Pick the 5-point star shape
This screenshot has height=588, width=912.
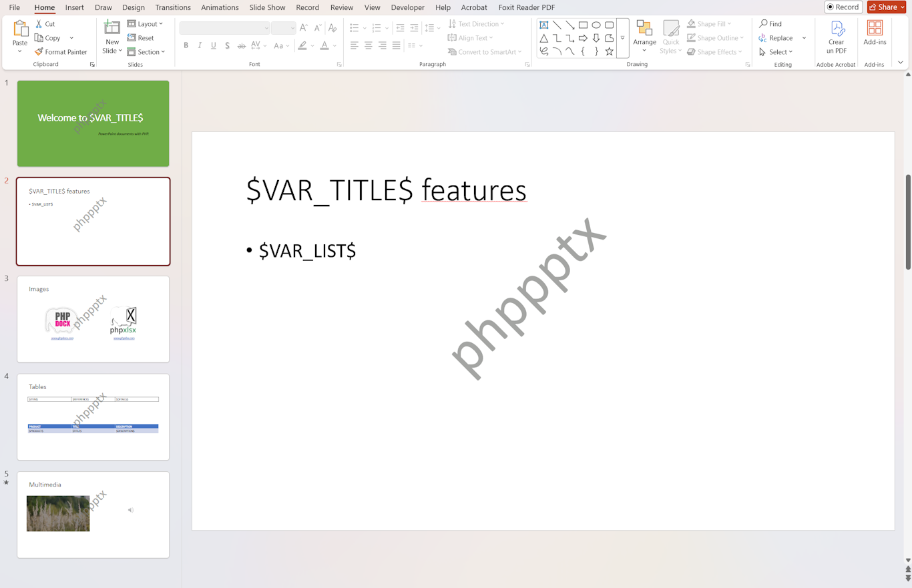coord(609,51)
